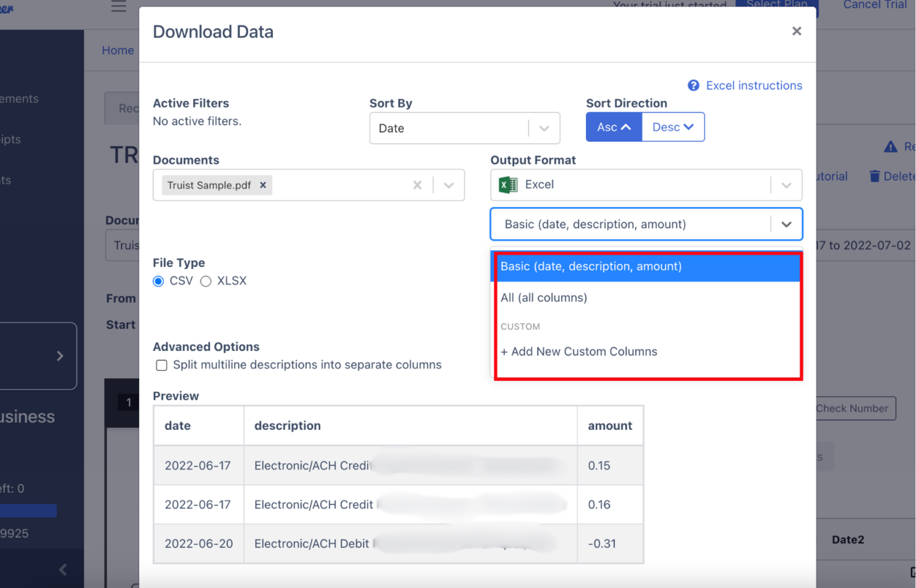Open the Output Format Excel dropdown

pyautogui.click(x=646, y=185)
